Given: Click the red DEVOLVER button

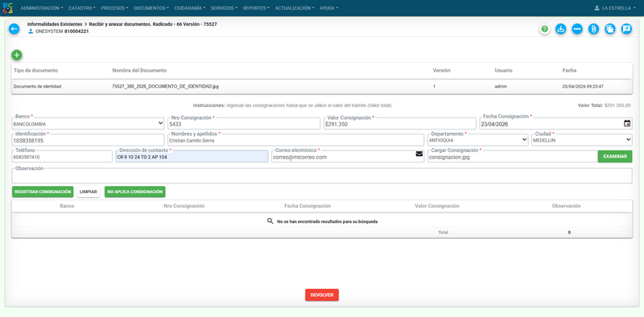Looking at the screenshot, I should coord(322,294).
